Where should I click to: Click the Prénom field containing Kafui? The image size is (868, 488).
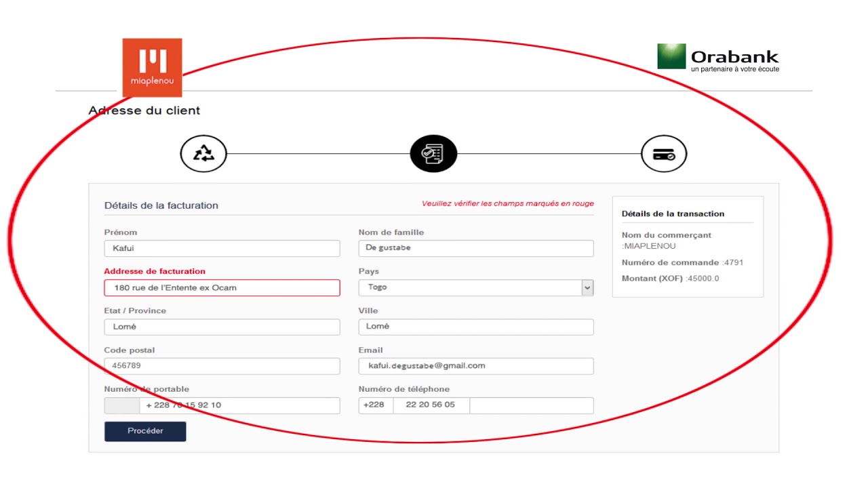222,248
